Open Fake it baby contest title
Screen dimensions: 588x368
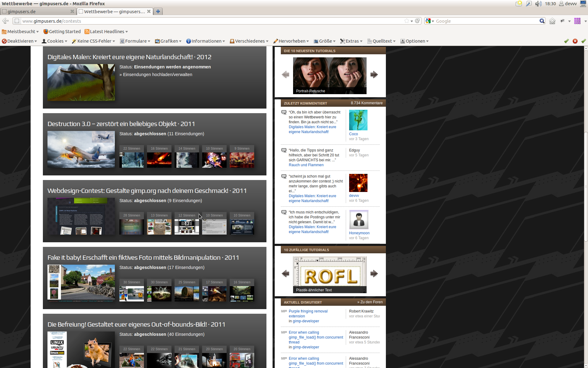(143, 258)
